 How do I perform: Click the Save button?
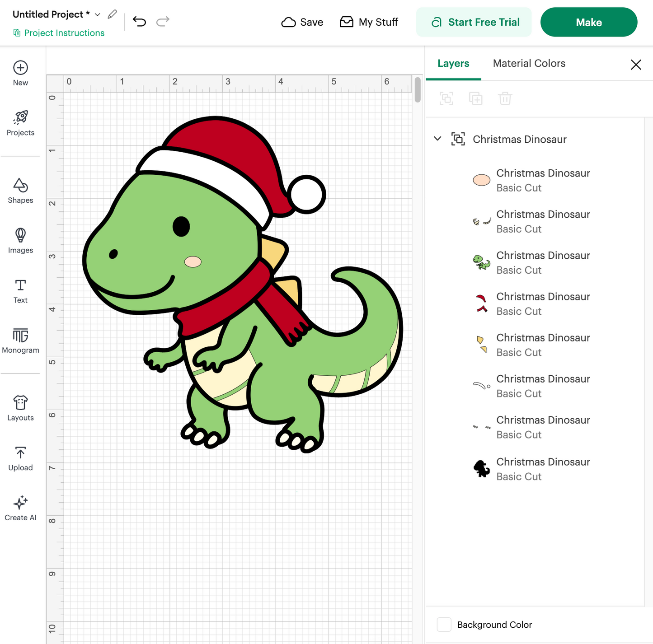pos(302,22)
